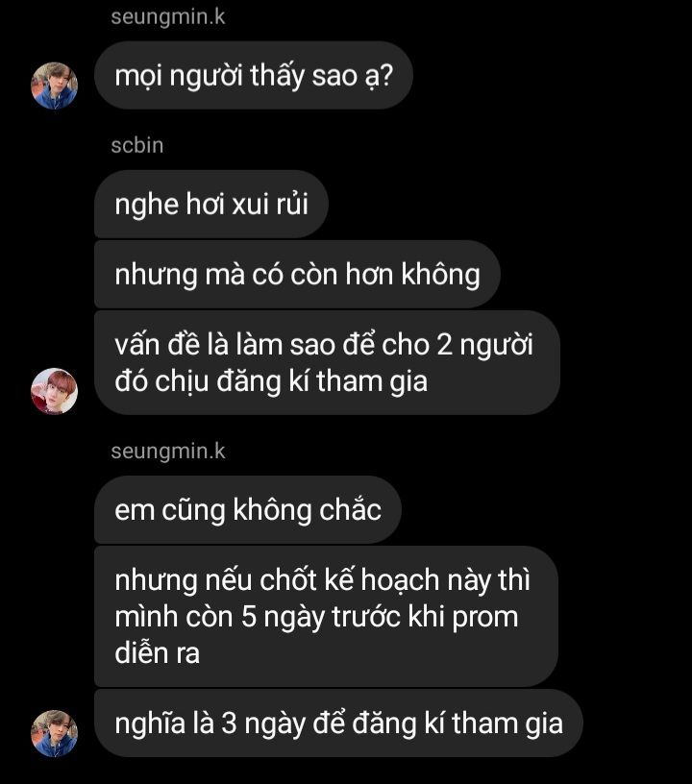Viewport: 692px width, 784px height.
Task: Click the 'nghĩa là 3 ngày để đăng kí' message
Action: pos(338,723)
